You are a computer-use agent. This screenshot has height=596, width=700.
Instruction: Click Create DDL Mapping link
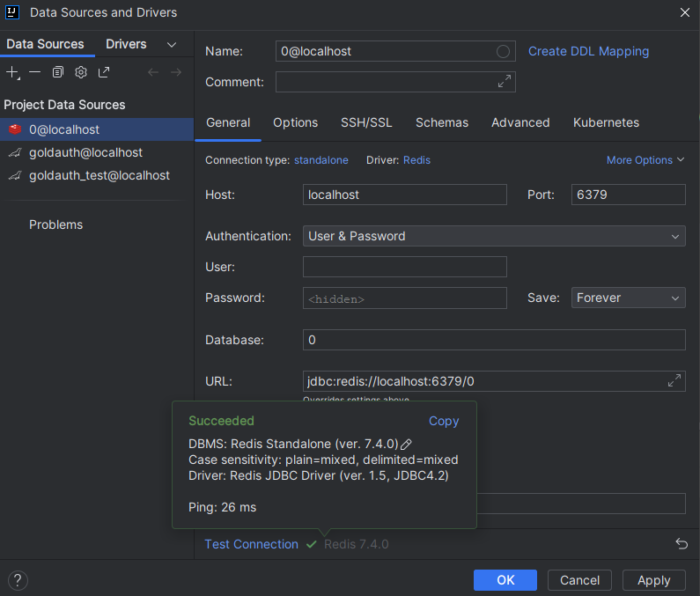pyautogui.click(x=588, y=51)
